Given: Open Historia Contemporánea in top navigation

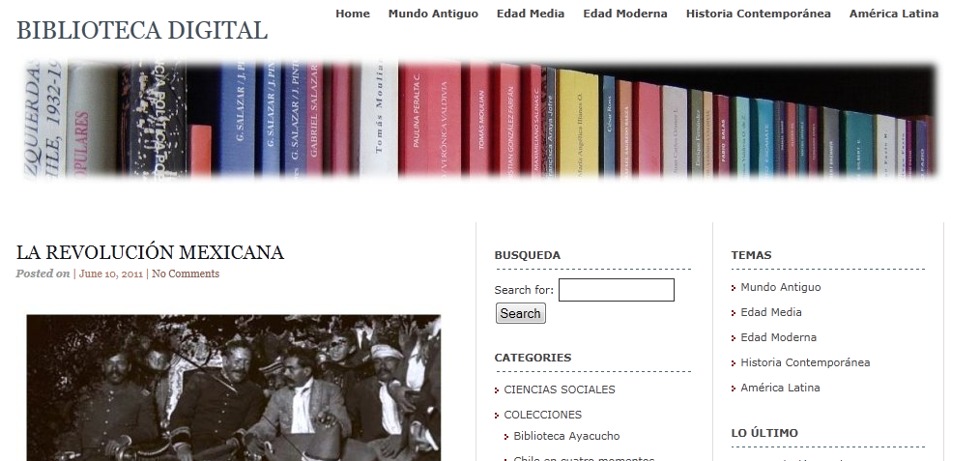Looking at the screenshot, I should 758,14.
